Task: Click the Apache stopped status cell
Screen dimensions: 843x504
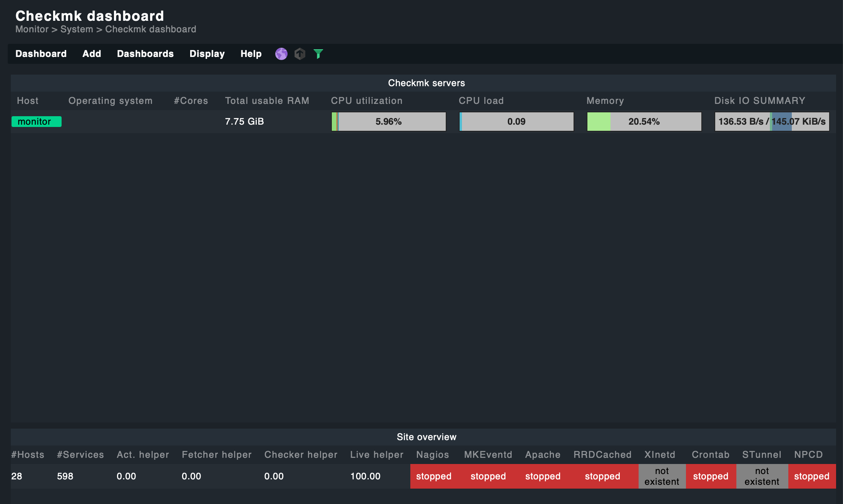Action: point(543,476)
